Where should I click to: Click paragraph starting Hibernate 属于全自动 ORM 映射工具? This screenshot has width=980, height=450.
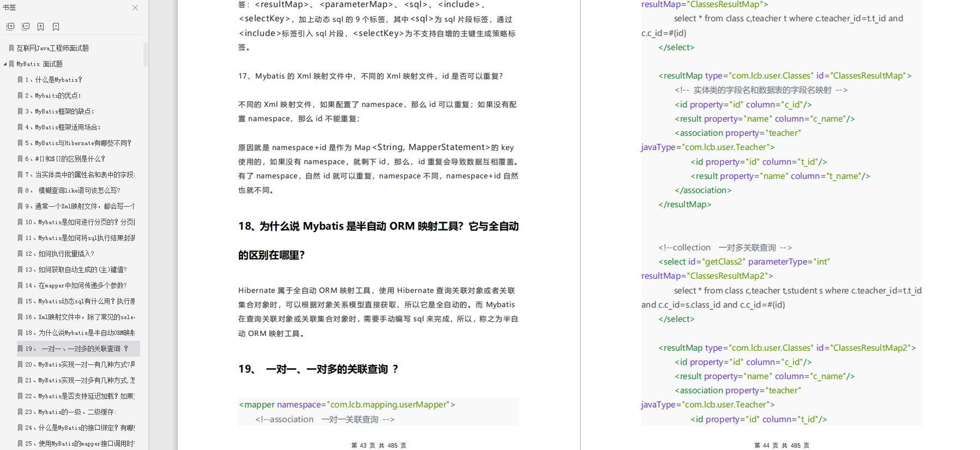pyautogui.click(x=378, y=312)
